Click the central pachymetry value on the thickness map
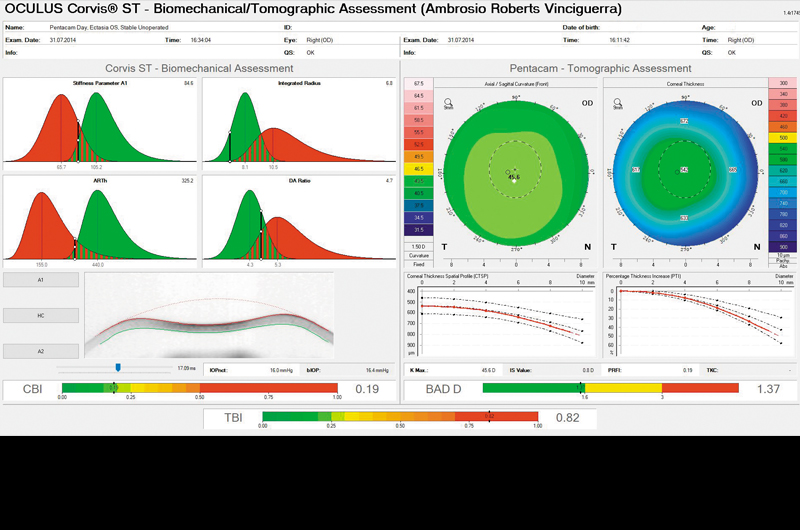The image size is (800, 530). click(684, 169)
